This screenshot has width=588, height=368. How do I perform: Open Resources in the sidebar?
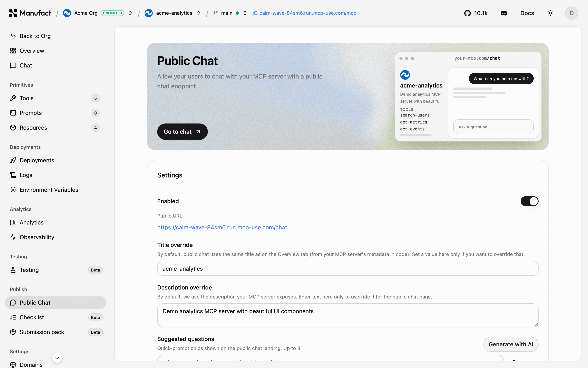(x=55, y=128)
